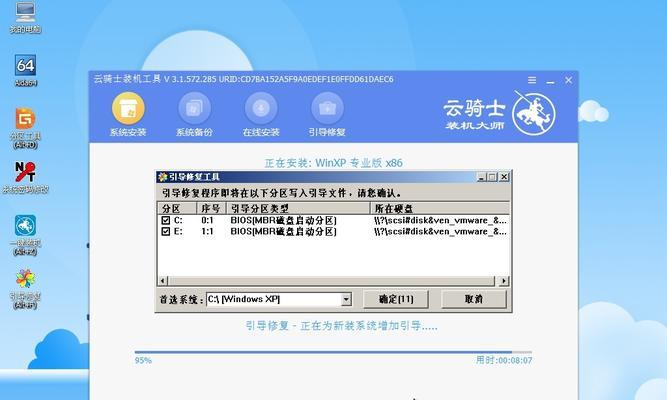Click the disk path in E: row
Screen dimensions: 667x400
click(x=440, y=231)
